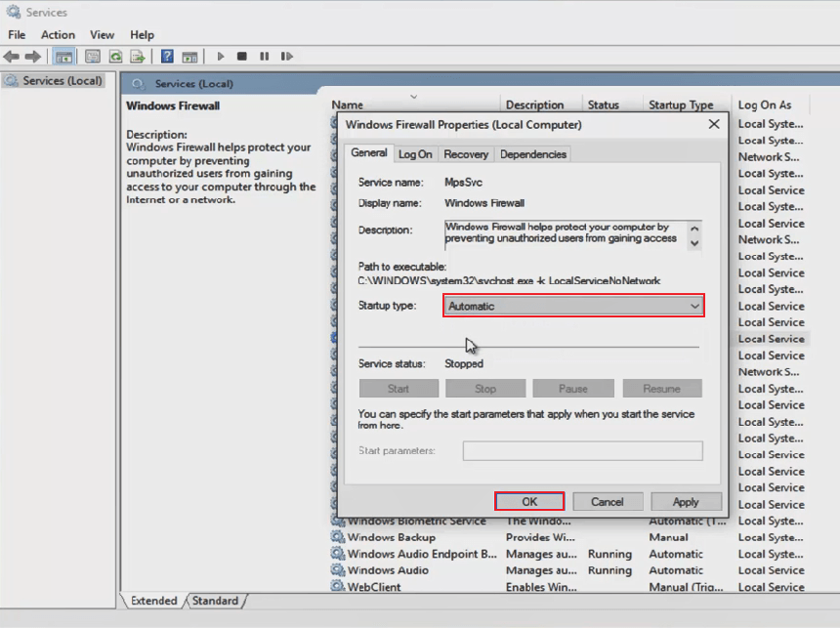Sort by the Status column header
Image resolution: width=840 pixels, height=628 pixels.
(x=612, y=105)
